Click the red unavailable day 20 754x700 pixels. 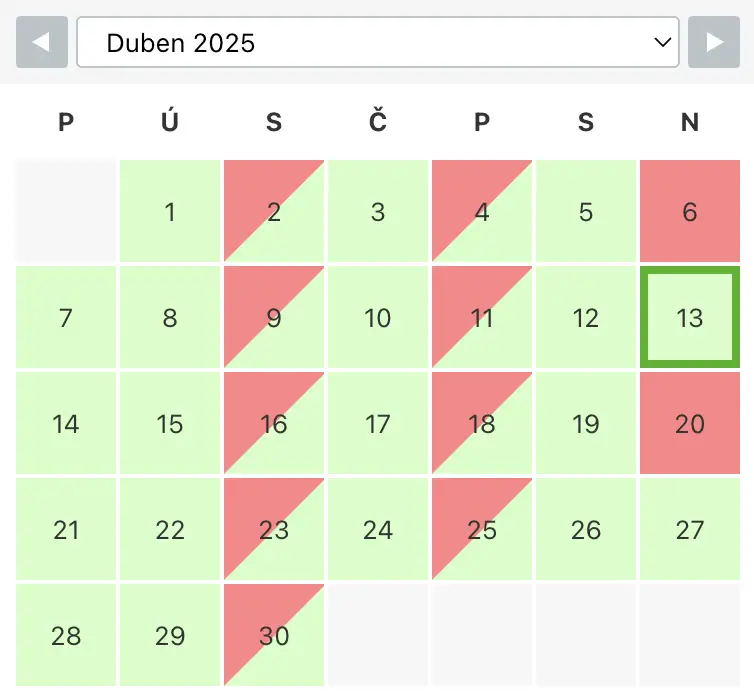(690, 424)
